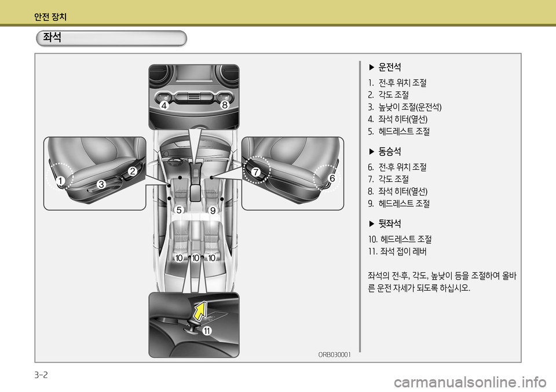Click list item 4. 좌석 히터(열선)

point(397,119)
